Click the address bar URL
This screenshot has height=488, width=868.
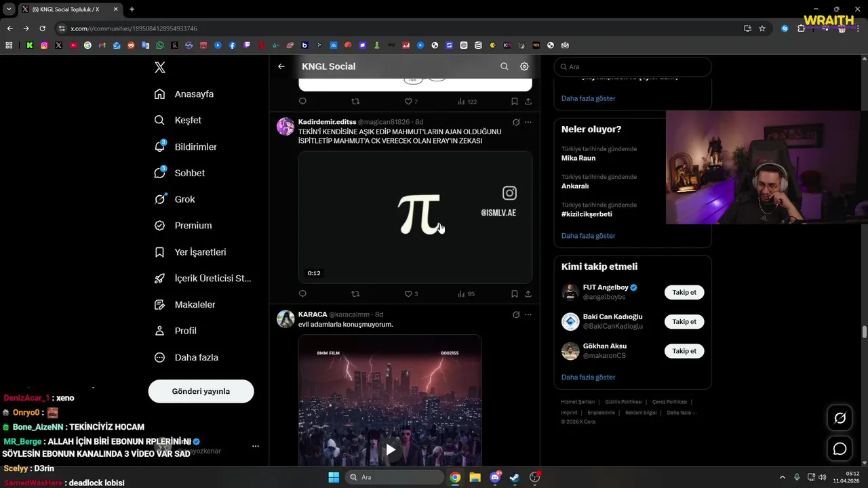134,28
